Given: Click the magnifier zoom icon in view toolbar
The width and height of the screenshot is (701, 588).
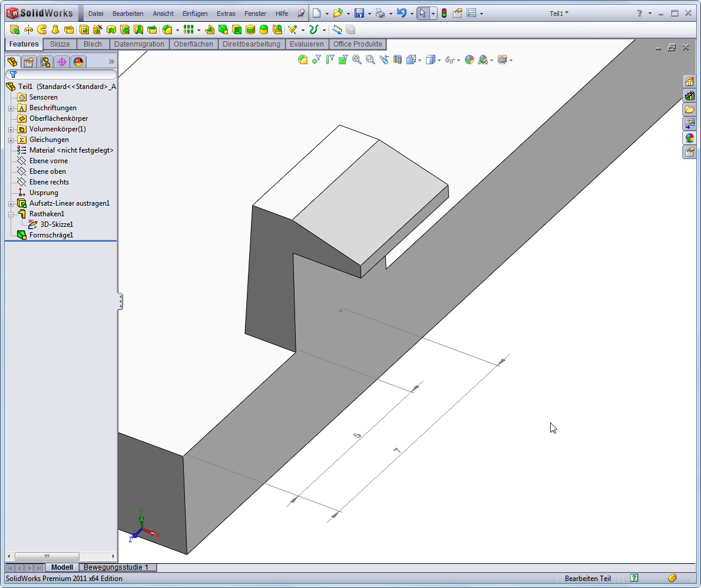Looking at the screenshot, I should point(357,60).
